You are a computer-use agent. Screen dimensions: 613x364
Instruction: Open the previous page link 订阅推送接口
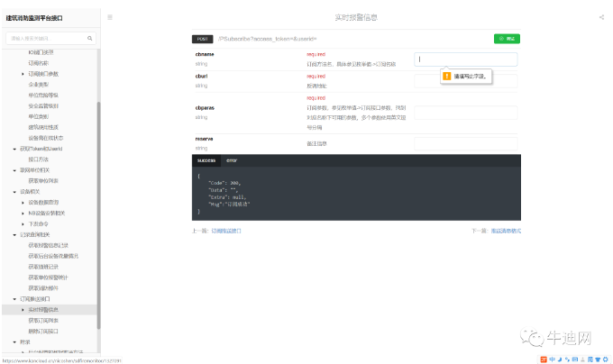(x=226, y=231)
